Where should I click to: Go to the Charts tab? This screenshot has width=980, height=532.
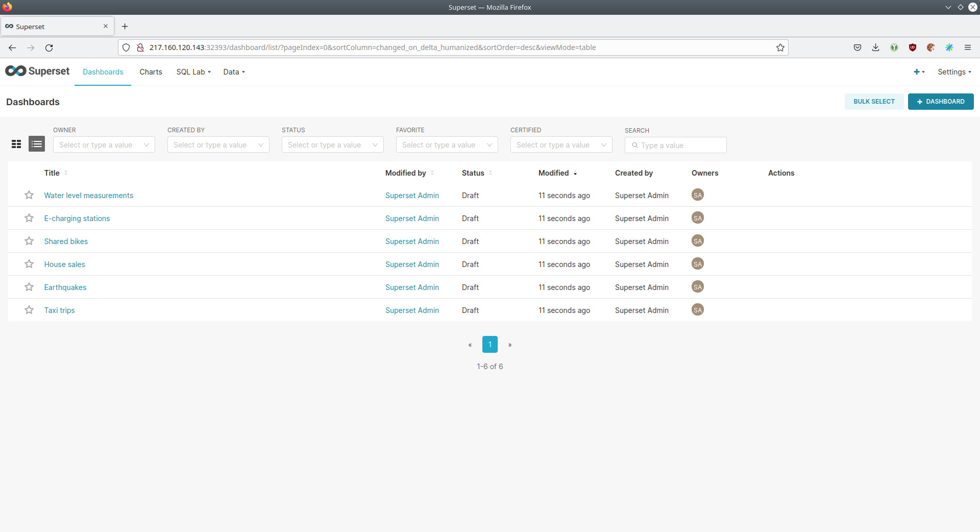(x=151, y=72)
